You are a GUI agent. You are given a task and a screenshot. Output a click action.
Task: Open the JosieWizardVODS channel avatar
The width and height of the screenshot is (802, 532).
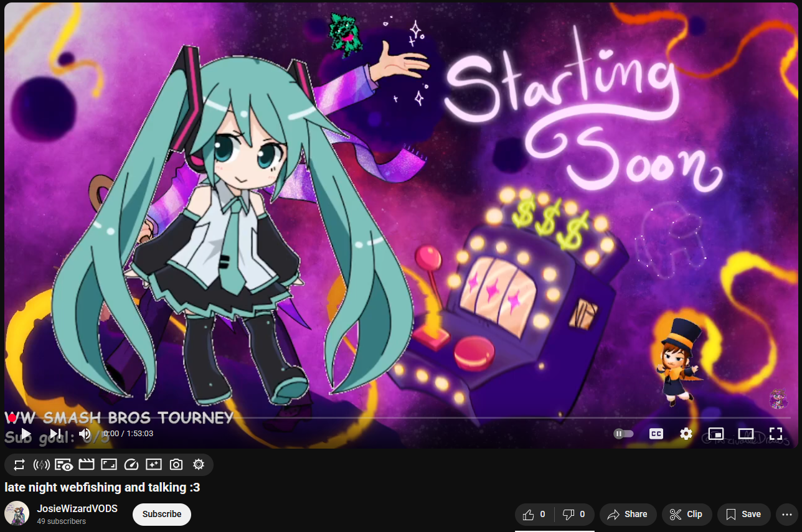(x=17, y=514)
